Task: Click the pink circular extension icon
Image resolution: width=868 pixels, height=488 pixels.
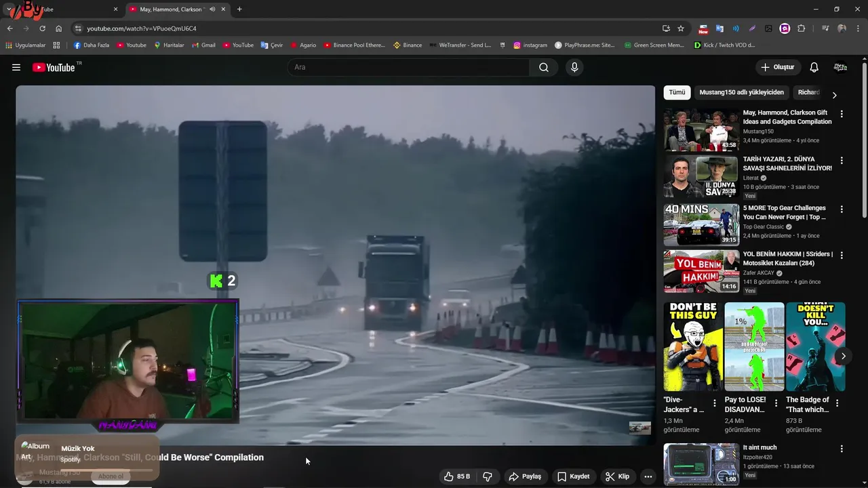Action: [x=785, y=28]
